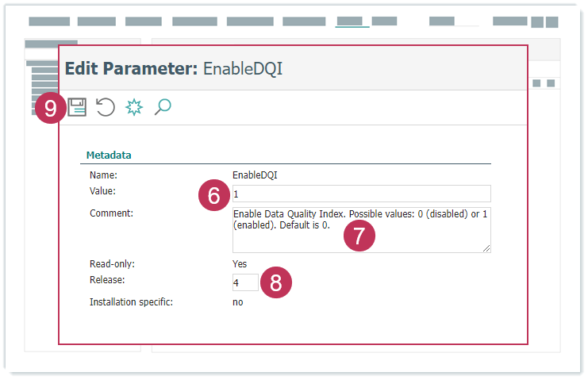Click the Read-only value Yes

[x=239, y=264]
